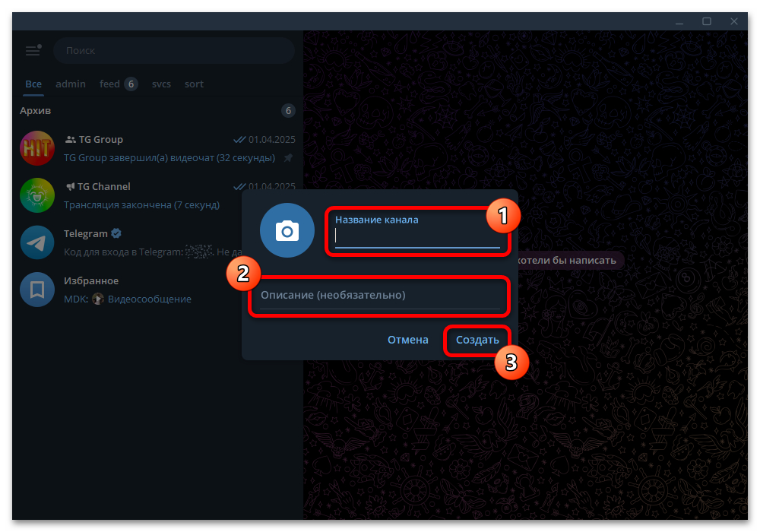Click the Telegram verified badge
Screen dimensions: 760x532
(116, 233)
